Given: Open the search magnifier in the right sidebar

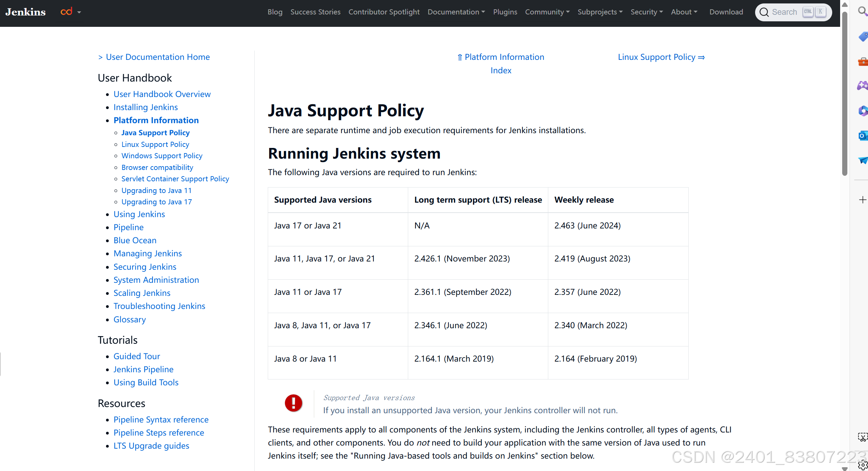Looking at the screenshot, I should (x=863, y=11).
